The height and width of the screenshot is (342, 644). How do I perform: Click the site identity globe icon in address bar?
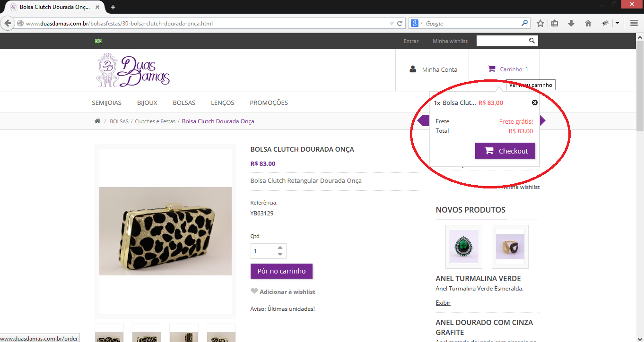click(x=20, y=23)
